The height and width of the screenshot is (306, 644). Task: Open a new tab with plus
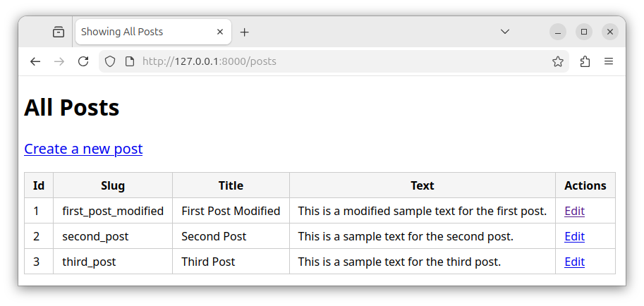(244, 32)
